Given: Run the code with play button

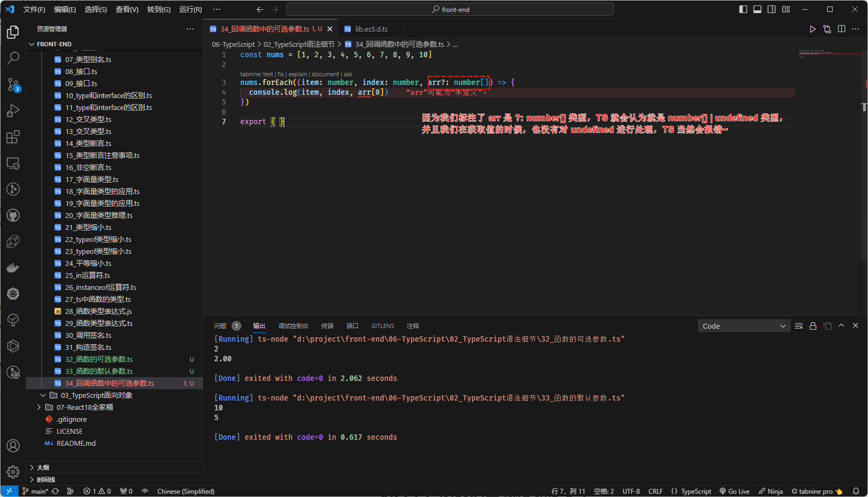Looking at the screenshot, I should coord(812,29).
